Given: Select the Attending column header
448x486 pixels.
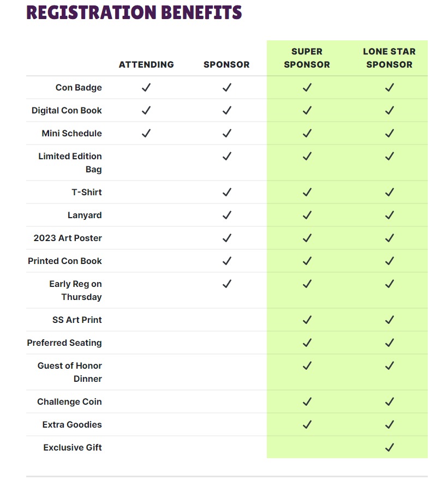Looking at the screenshot, I should click(x=146, y=64).
